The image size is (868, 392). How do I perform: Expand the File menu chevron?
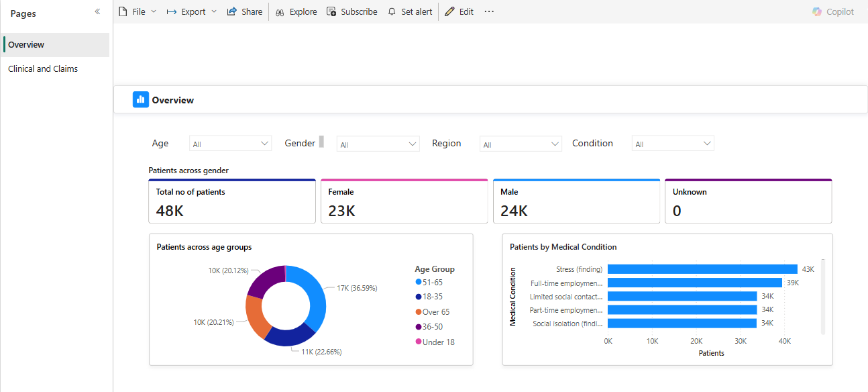154,11
